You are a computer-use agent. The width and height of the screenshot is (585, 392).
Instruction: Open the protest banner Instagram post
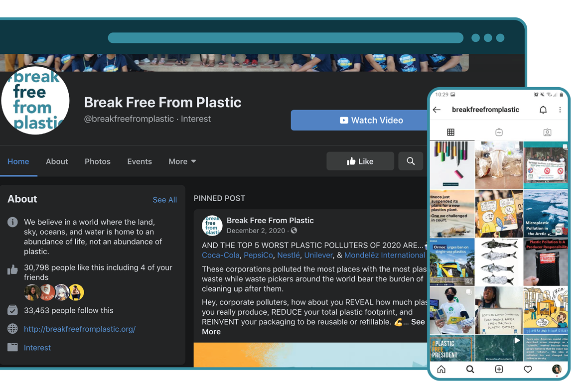[546, 165]
